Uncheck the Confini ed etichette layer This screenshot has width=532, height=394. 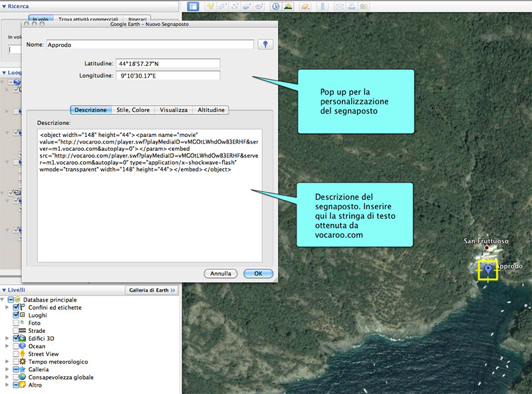click(x=16, y=308)
